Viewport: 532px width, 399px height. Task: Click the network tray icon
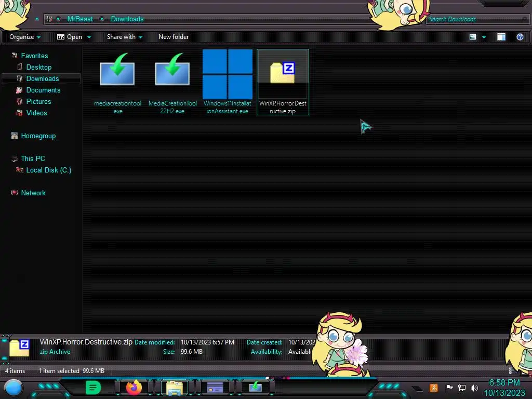462,388
